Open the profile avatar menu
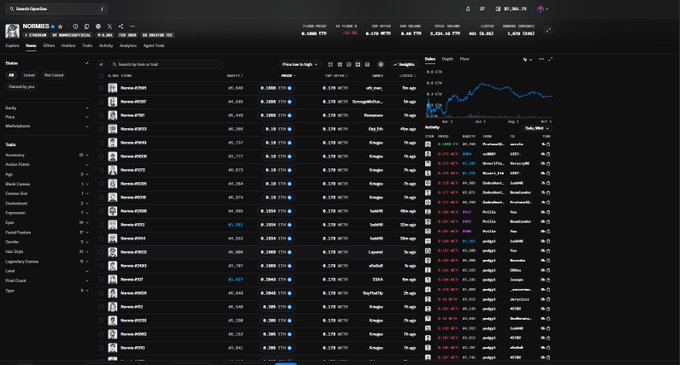Screen dimensions: 680x365 (x=542, y=9)
